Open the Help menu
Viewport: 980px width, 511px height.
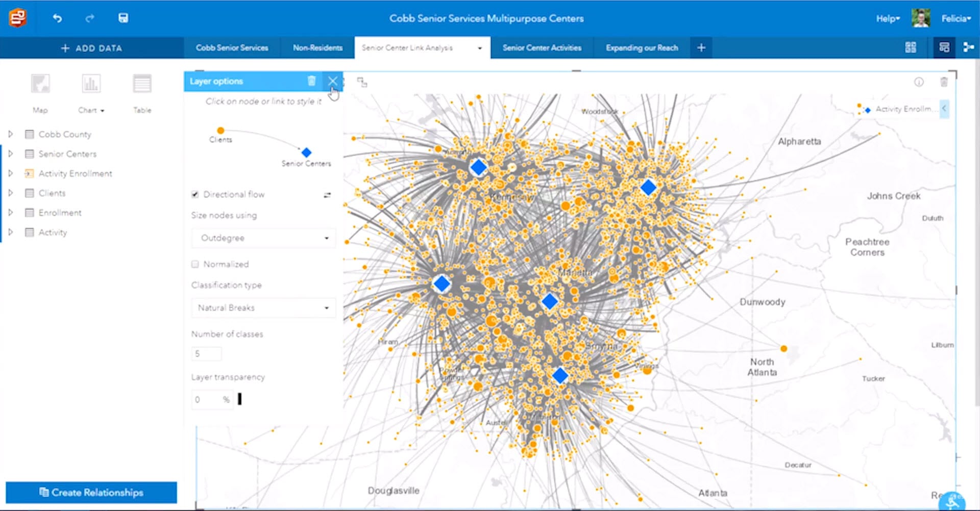coord(888,18)
